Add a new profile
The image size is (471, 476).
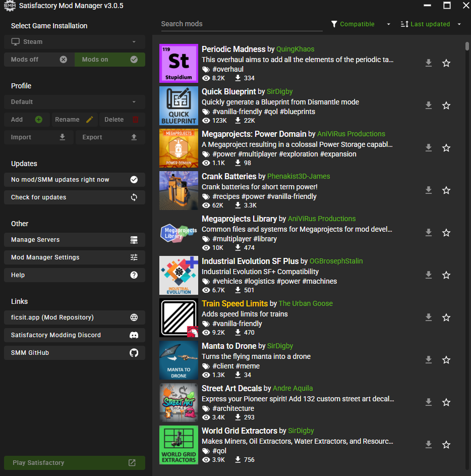tap(27, 120)
